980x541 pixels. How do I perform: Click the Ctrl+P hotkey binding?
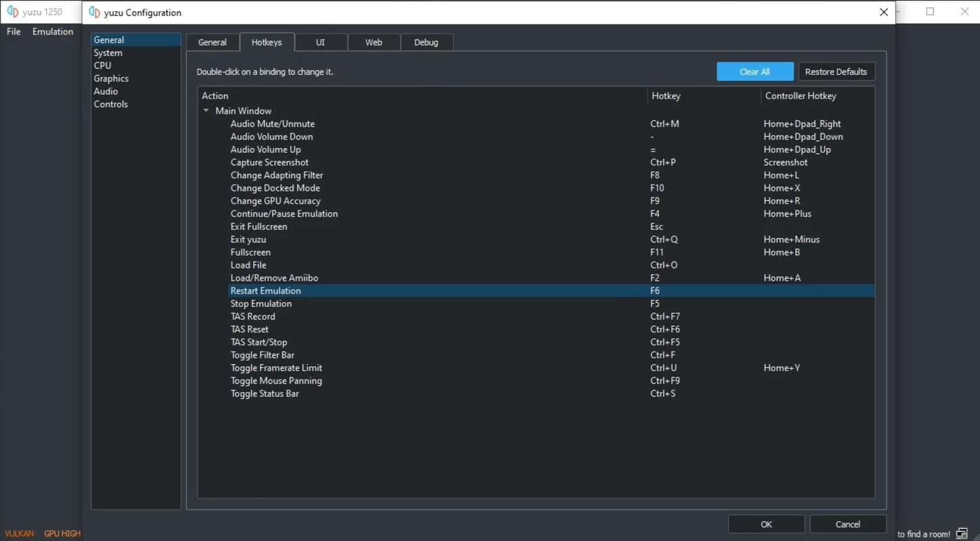[x=663, y=162]
